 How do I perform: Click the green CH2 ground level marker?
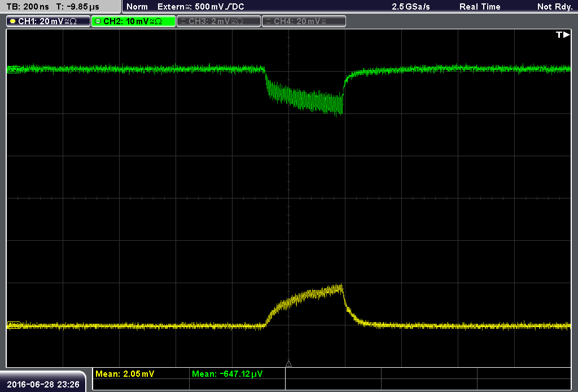pos(14,69)
